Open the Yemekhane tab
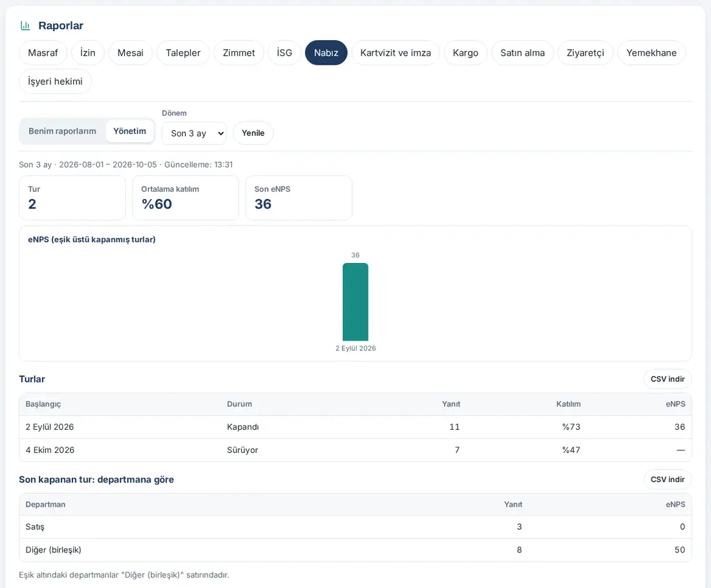This screenshot has height=588, width=711. [x=652, y=52]
